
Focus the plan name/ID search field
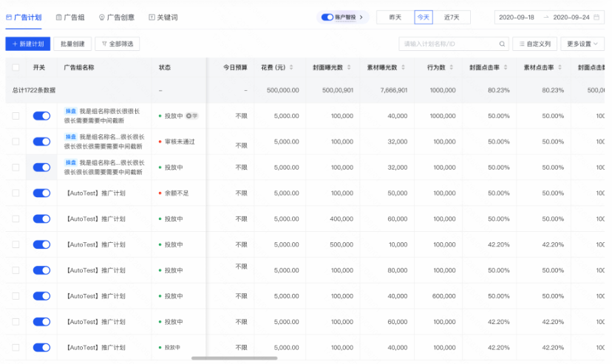(454, 44)
